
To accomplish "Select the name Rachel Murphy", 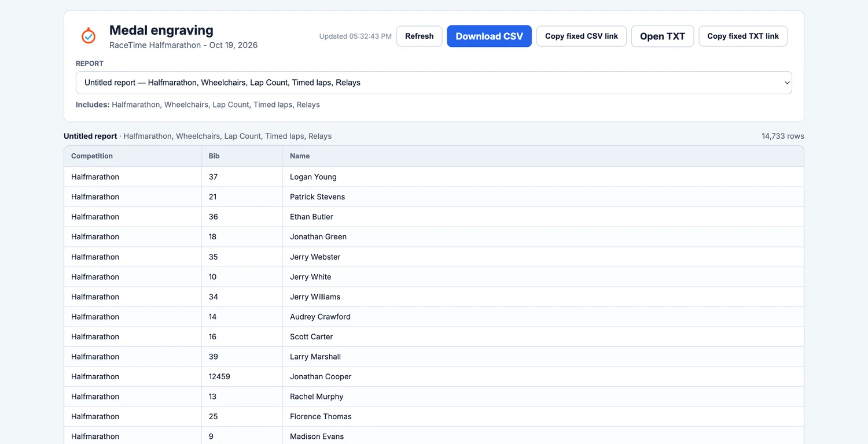I will [317, 397].
